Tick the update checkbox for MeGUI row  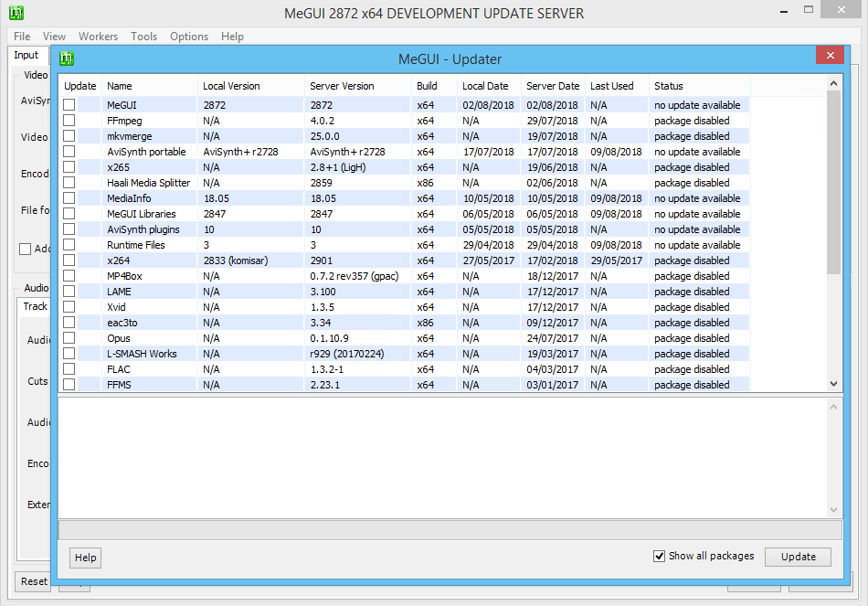pyautogui.click(x=69, y=105)
